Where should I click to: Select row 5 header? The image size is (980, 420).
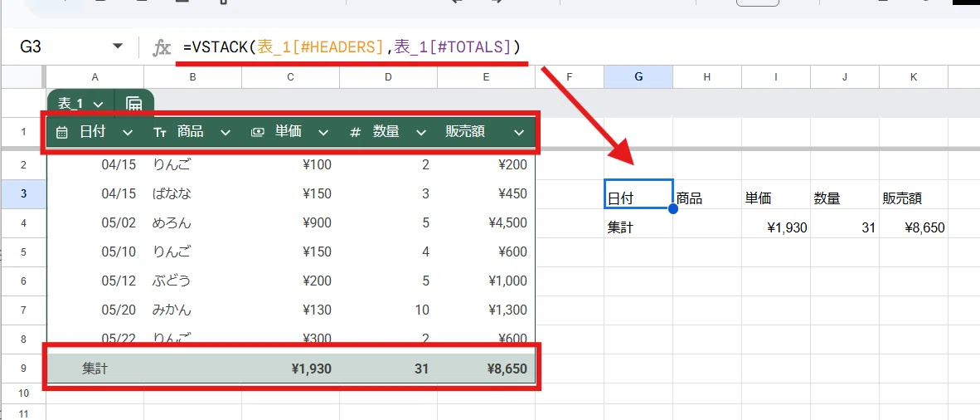(23, 252)
